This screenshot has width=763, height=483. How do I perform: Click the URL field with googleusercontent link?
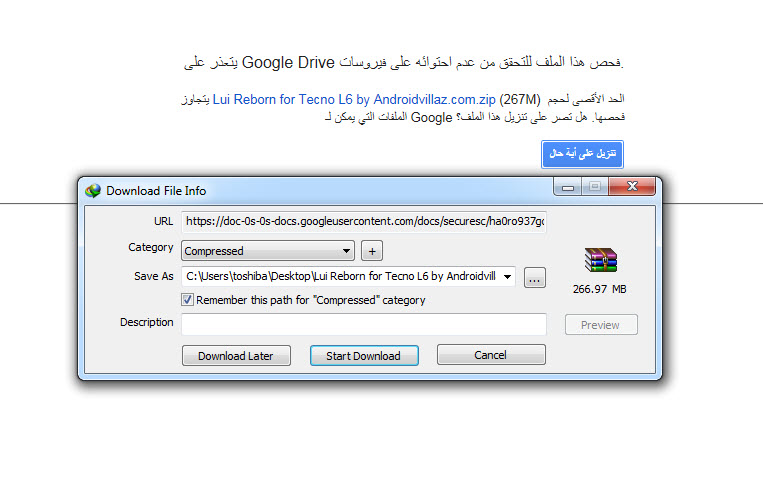[364, 222]
